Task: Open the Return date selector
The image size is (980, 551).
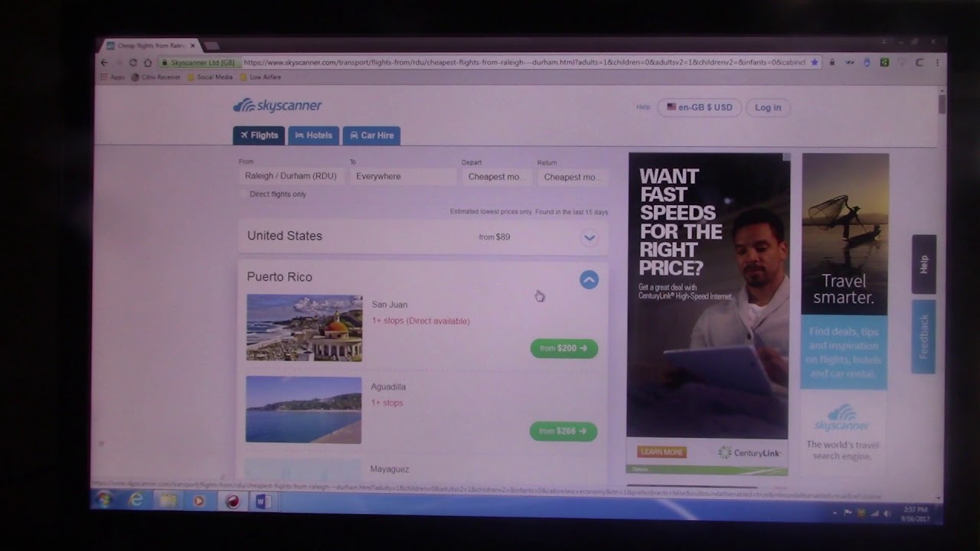Action: click(572, 177)
